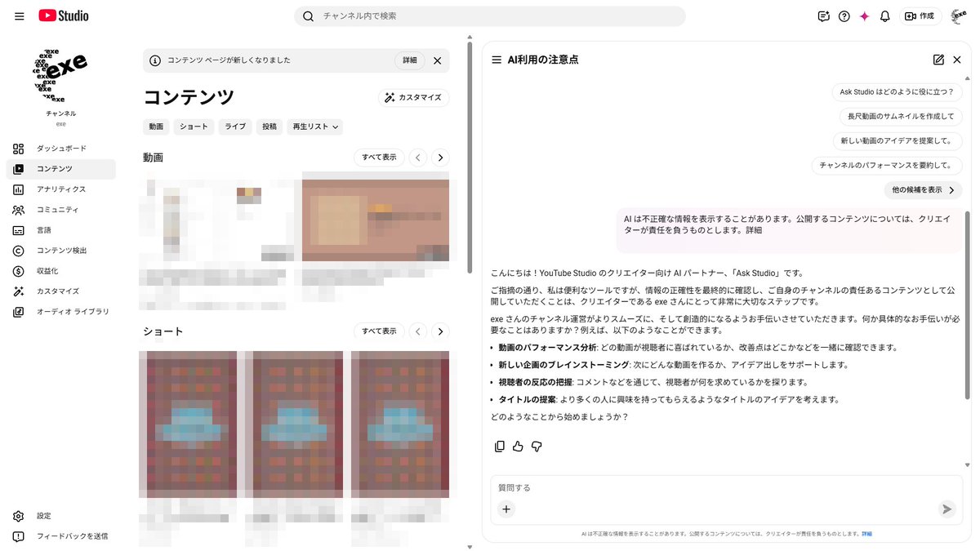Open アナリティクス in sidebar

pyautogui.click(x=61, y=189)
